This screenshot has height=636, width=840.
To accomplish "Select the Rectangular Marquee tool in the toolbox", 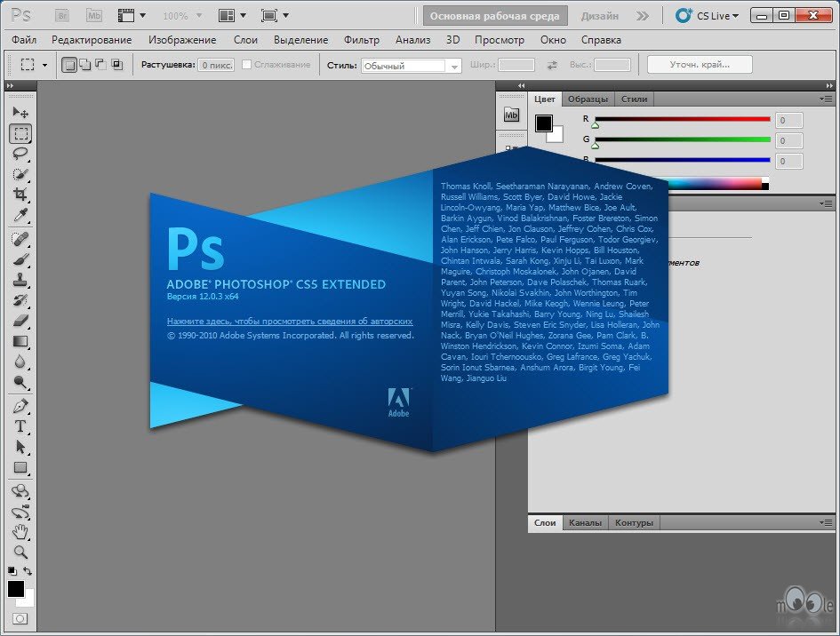I will [x=20, y=133].
